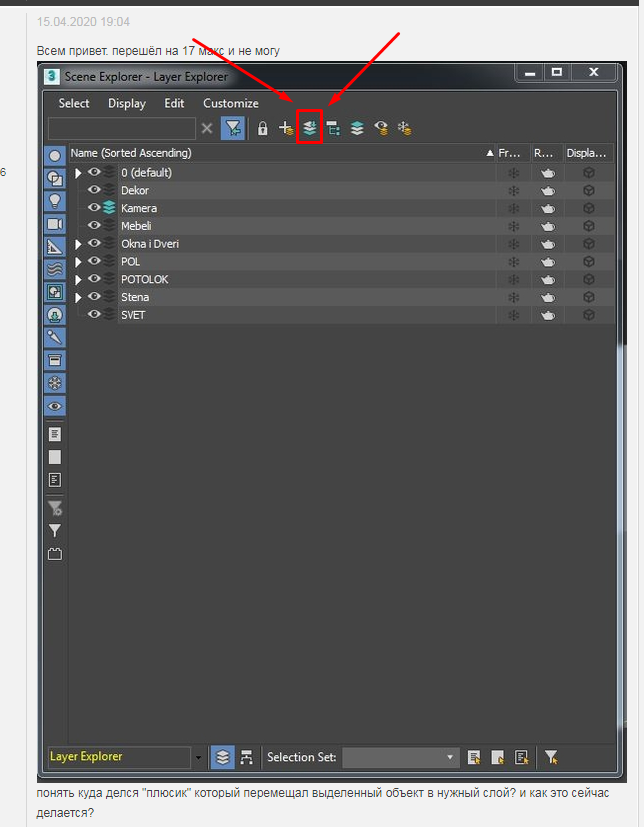Hide the POL layer via eye icon

coord(94,261)
